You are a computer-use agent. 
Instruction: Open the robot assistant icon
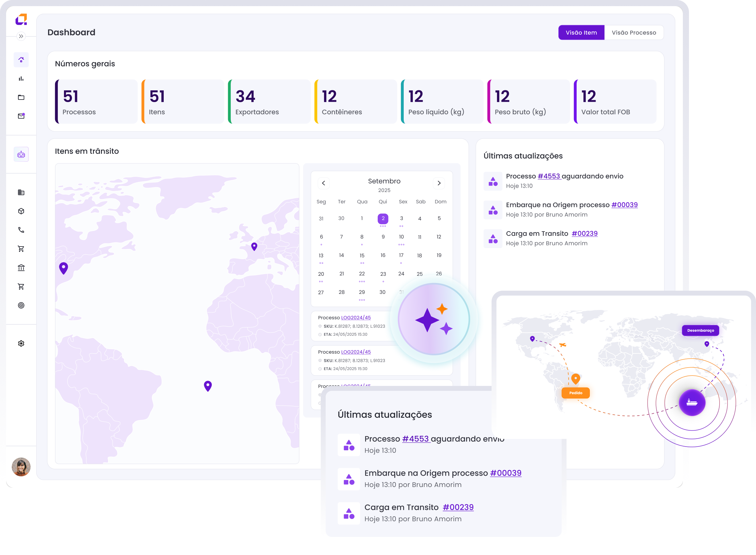pyautogui.click(x=21, y=155)
